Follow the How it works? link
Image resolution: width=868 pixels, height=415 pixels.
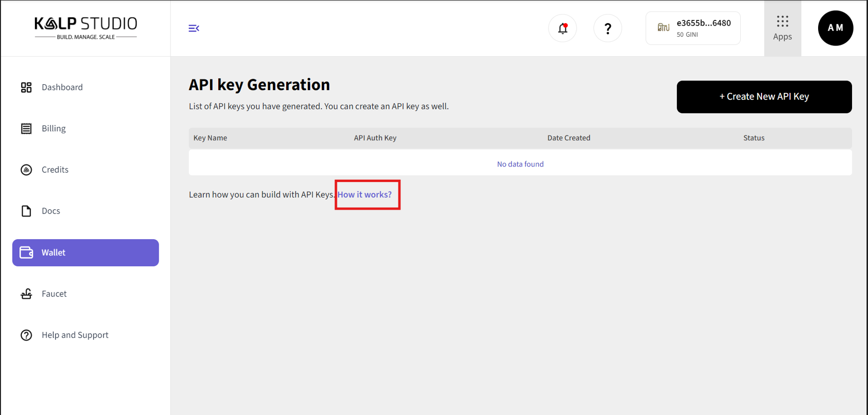[365, 195]
